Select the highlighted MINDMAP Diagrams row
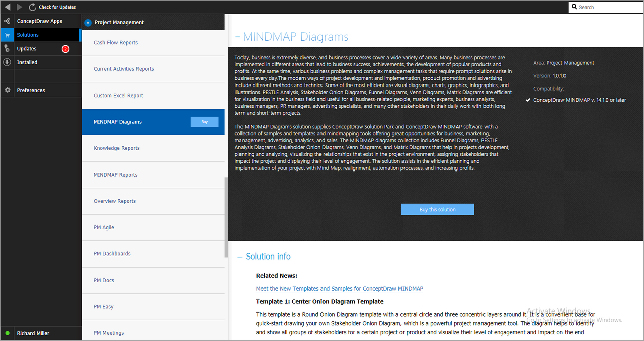 (x=153, y=122)
